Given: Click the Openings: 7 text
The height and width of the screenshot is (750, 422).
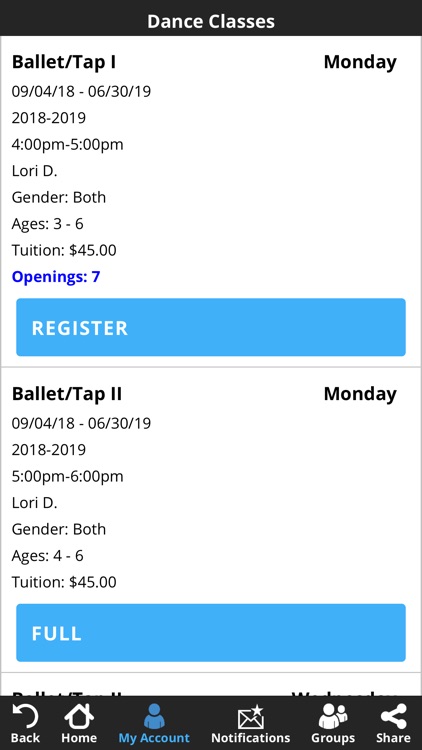Looking at the screenshot, I should 56,277.
